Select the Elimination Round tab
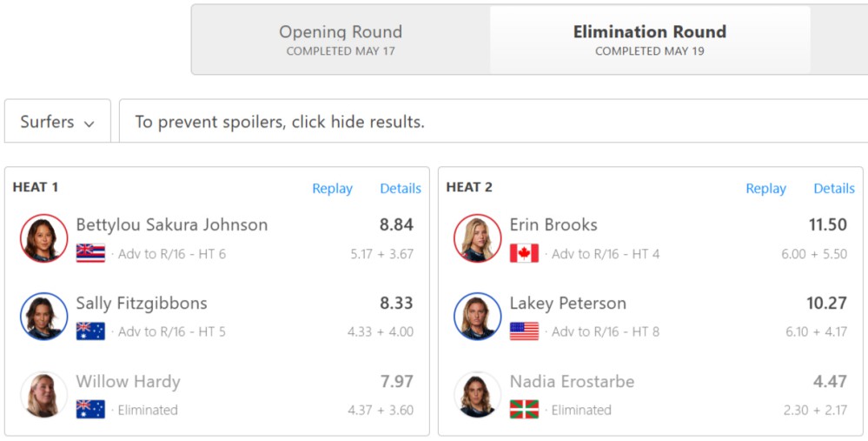The width and height of the screenshot is (868, 441). pyautogui.click(x=650, y=40)
